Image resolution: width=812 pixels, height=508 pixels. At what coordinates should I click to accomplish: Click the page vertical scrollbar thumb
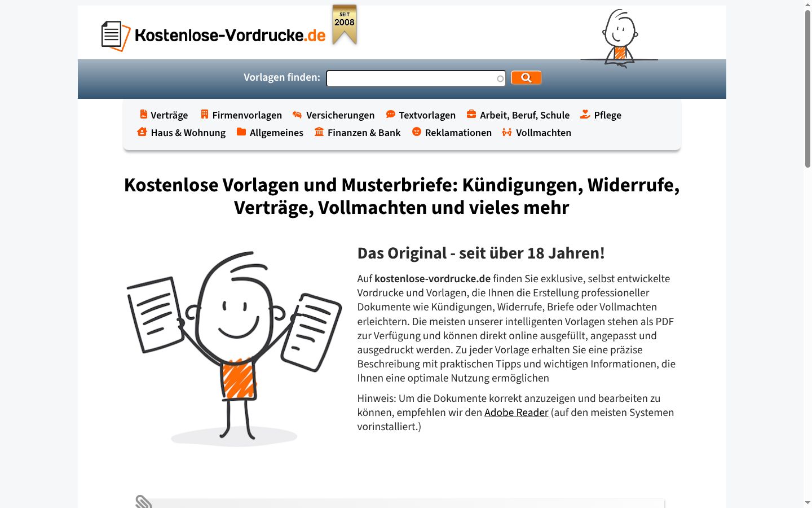point(807,89)
